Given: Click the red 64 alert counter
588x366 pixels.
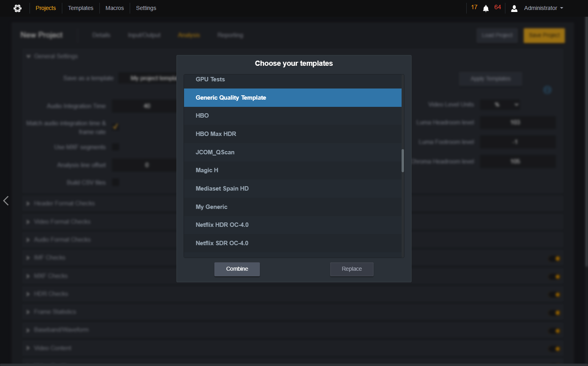Looking at the screenshot, I should click(497, 7).
